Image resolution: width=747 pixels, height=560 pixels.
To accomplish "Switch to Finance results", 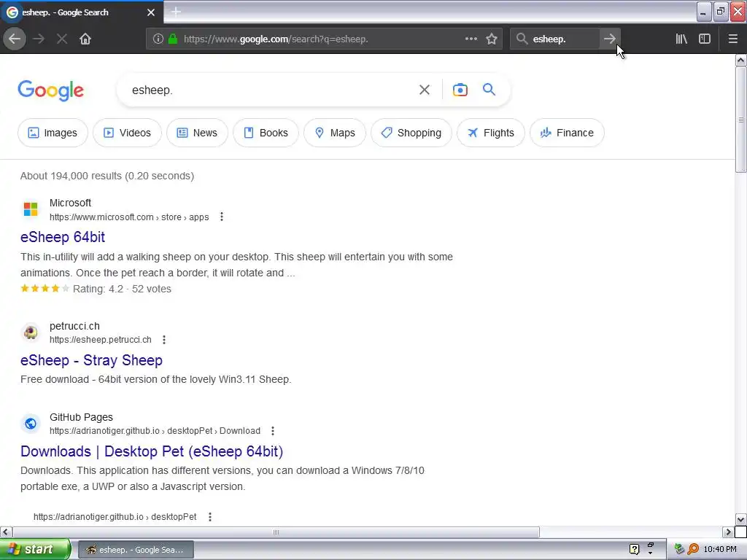I will (567, 133).
